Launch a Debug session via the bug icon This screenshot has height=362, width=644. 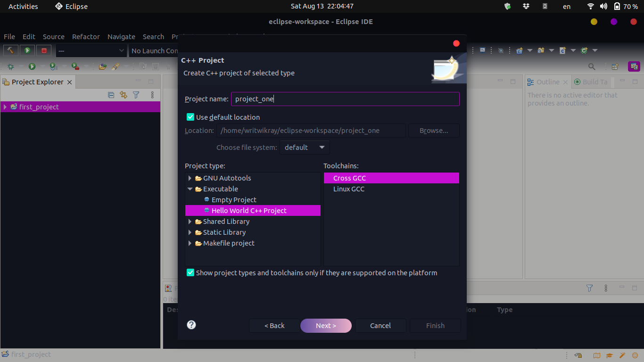(10, 66)
